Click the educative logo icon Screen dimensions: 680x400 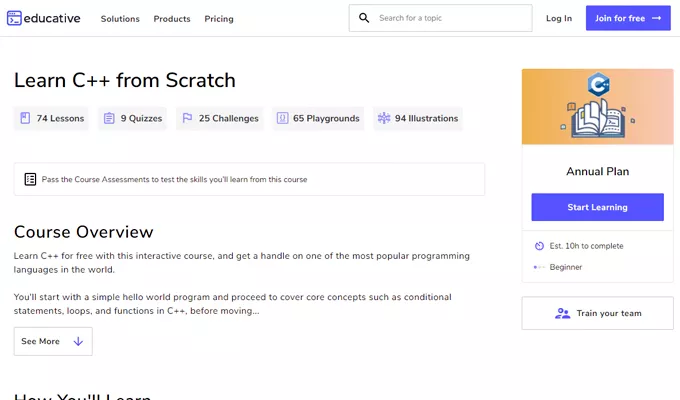pos(14,18)
